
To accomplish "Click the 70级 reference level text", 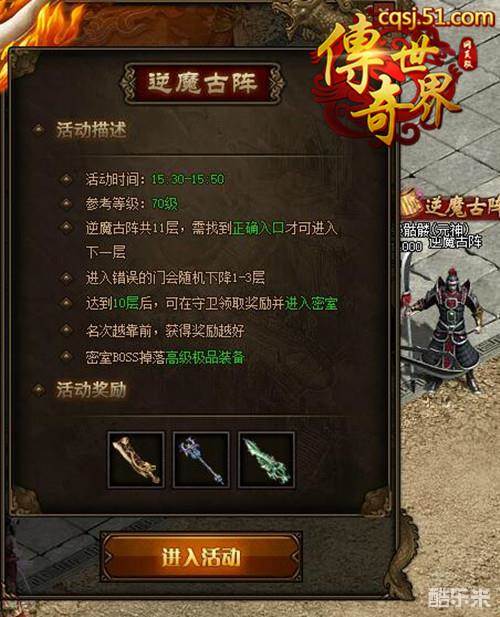I will (165, 204).
